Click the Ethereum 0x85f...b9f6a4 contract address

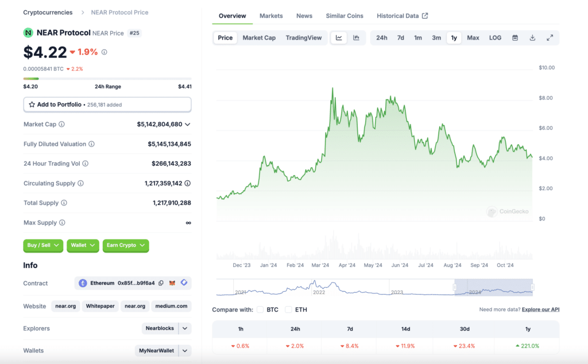122,283
